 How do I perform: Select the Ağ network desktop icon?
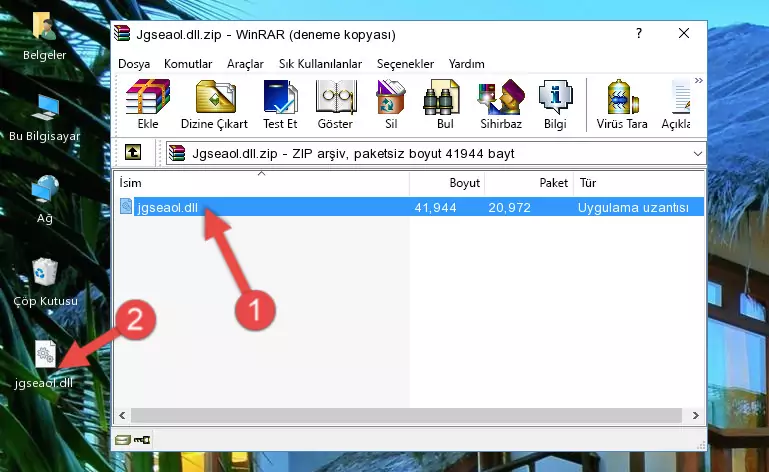click(45, 200)
